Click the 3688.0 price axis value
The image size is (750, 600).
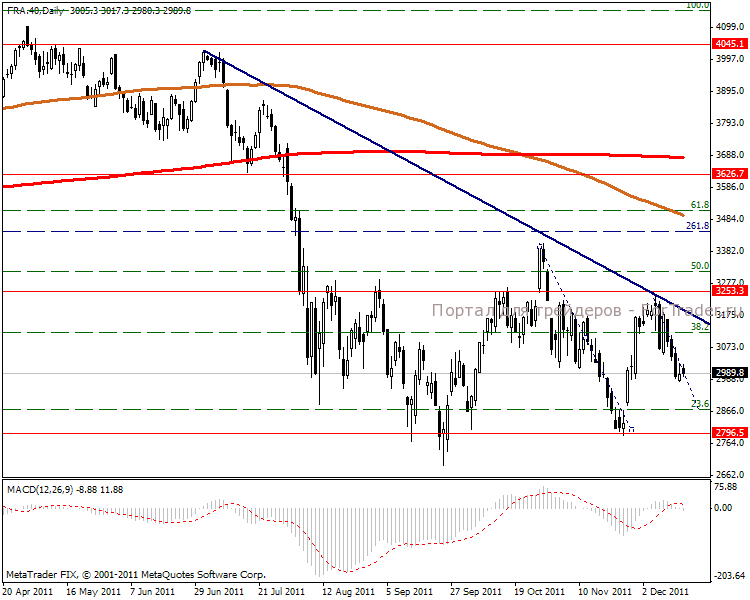(x=730, y=155)
